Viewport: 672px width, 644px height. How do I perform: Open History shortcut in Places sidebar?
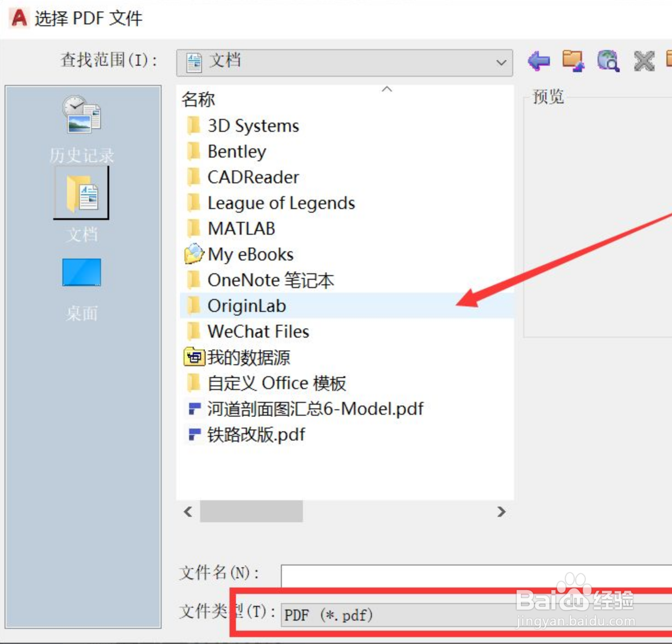[x=82, y=130]
